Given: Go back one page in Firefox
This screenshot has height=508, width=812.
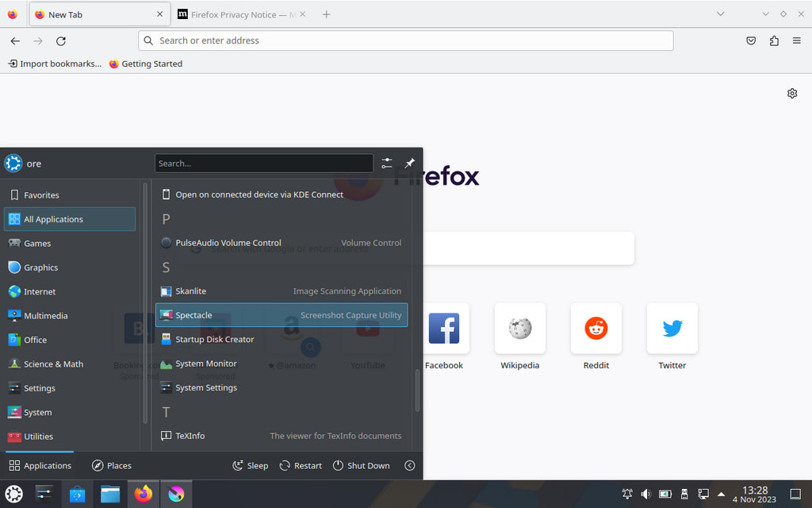Looking at the screenshot, I should click(x=15, y=41).
